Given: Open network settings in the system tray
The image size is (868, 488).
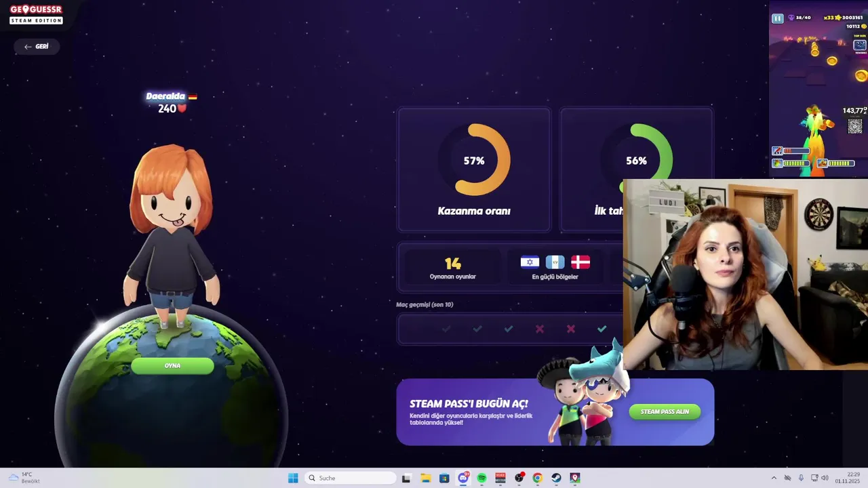Looking at the screenshot, I should (814, 478).
